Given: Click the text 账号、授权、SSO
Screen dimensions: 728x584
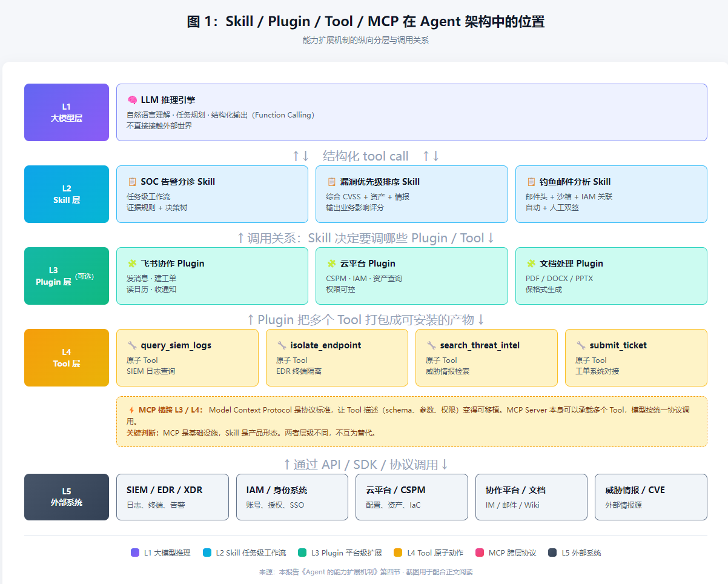Looking at the screenshot, I should click(x=275, y=505).
